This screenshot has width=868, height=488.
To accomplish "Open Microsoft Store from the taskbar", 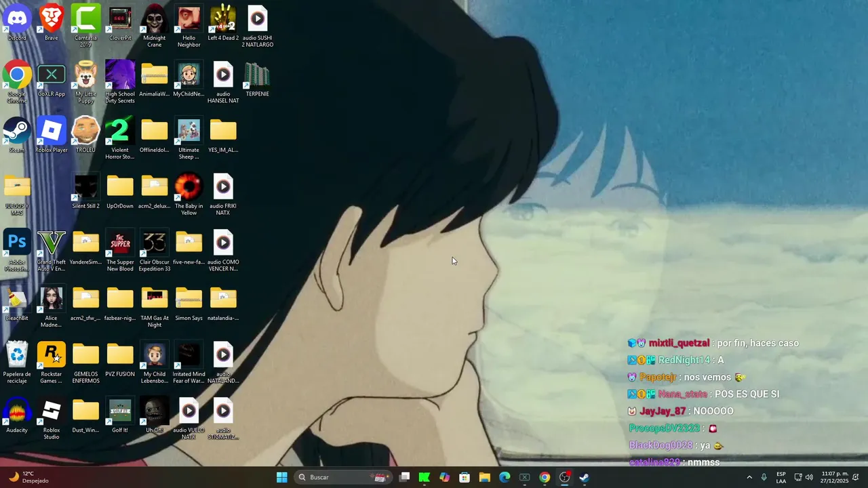I will (465, 477).
